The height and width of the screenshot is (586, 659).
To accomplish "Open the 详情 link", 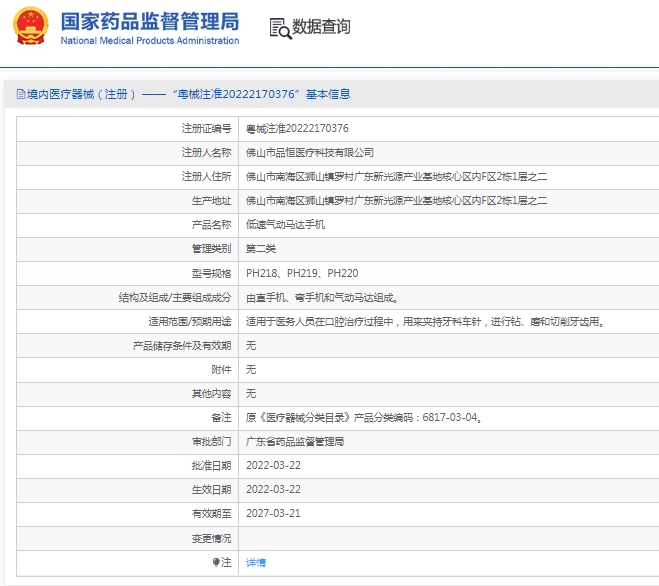I will tap(256, 562).
